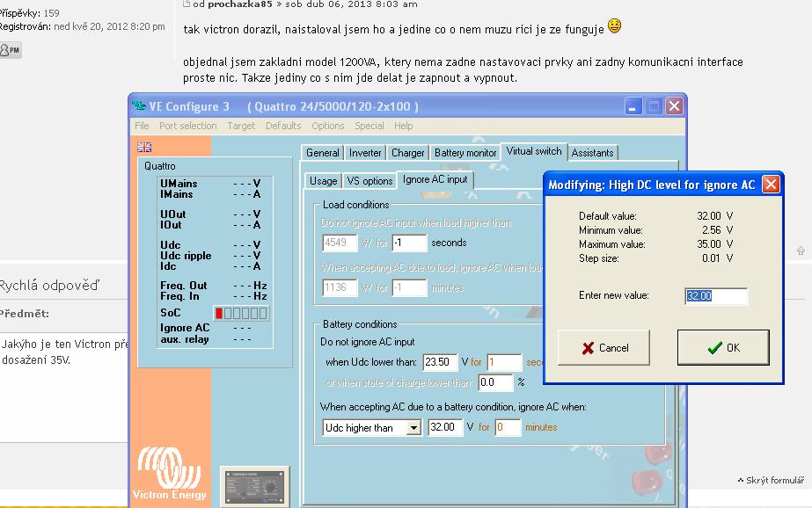This screenshot has height=508, width=812.
Task: Close the Modifying High DC level dialog
Action: [x=771, y=185]
